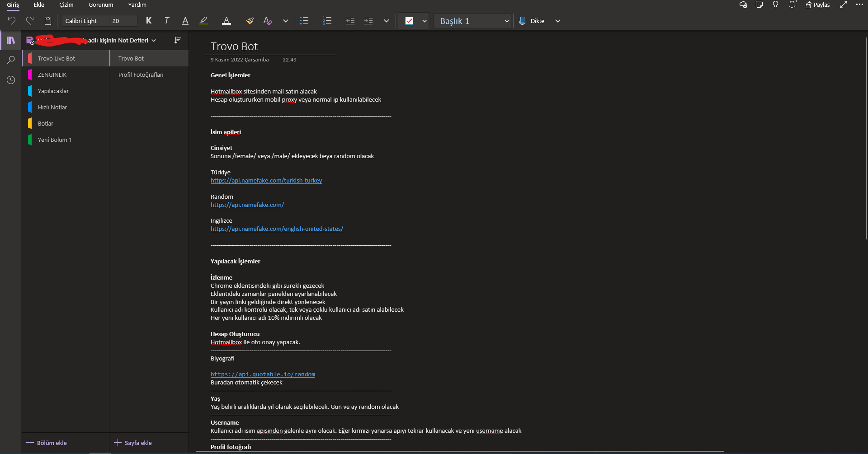Select the Trovo Bot page in the page list
868x454 pixels.
point(149,58)
